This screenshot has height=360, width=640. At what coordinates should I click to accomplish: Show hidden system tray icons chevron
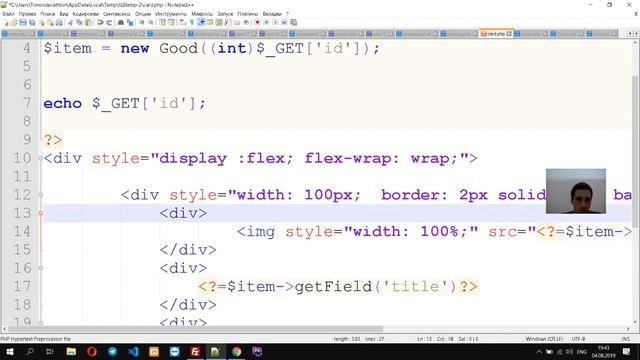(539, 351)
